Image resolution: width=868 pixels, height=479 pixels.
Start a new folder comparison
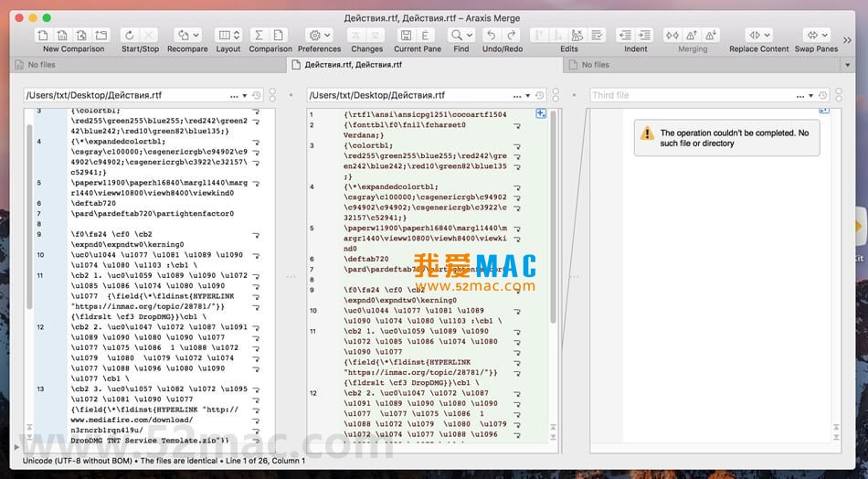[101, 36]
